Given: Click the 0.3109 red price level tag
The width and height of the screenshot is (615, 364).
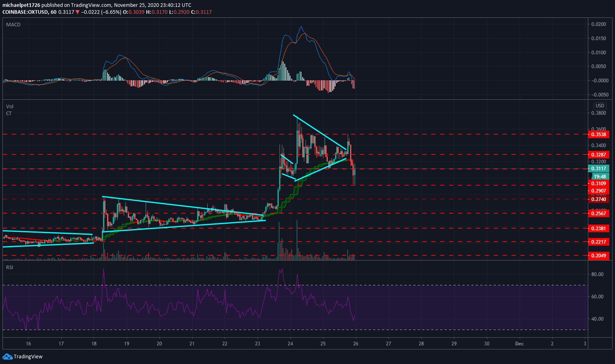Looking at the screenshot, I should coord(598,184).
